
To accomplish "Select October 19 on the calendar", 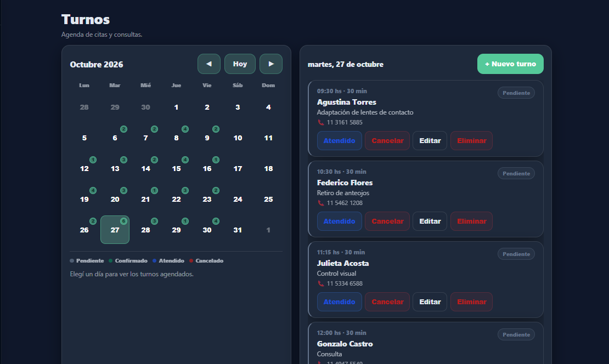I will (84, 199).
